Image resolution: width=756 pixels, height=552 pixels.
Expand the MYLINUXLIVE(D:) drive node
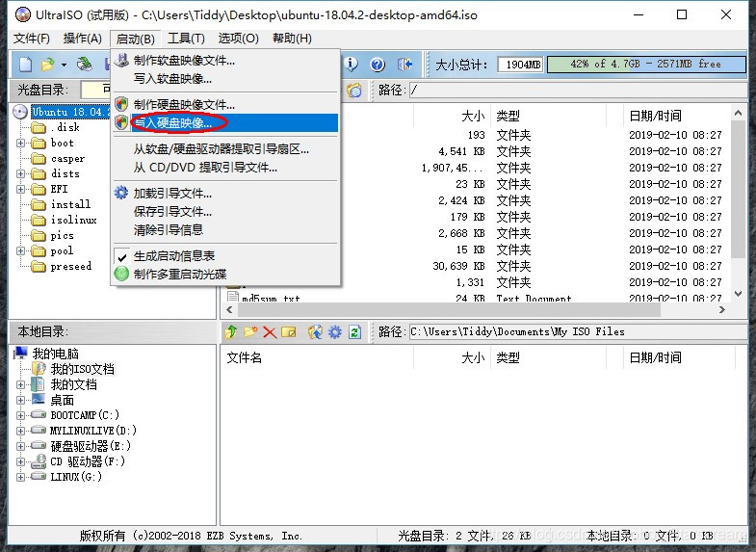[20, 431]
